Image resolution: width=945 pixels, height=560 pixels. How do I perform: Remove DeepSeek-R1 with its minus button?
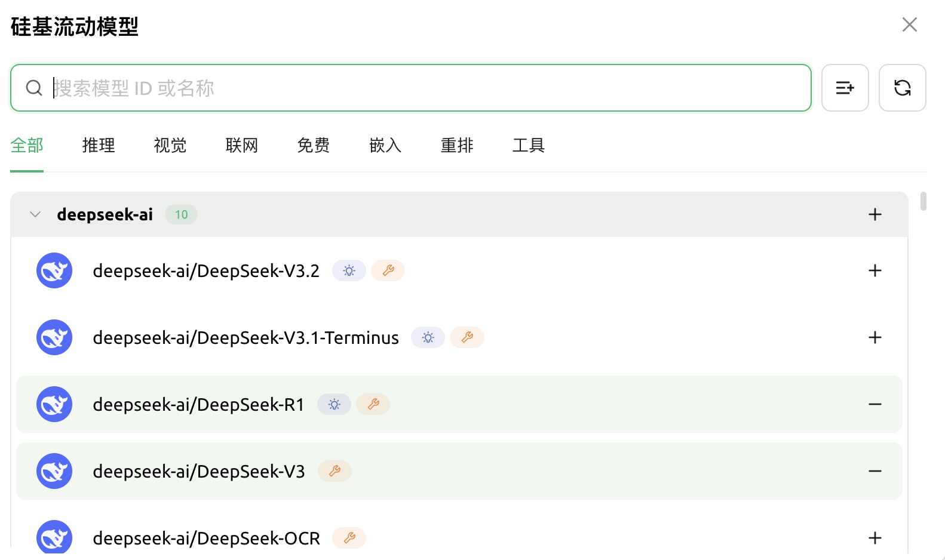[x=875, y=404]
